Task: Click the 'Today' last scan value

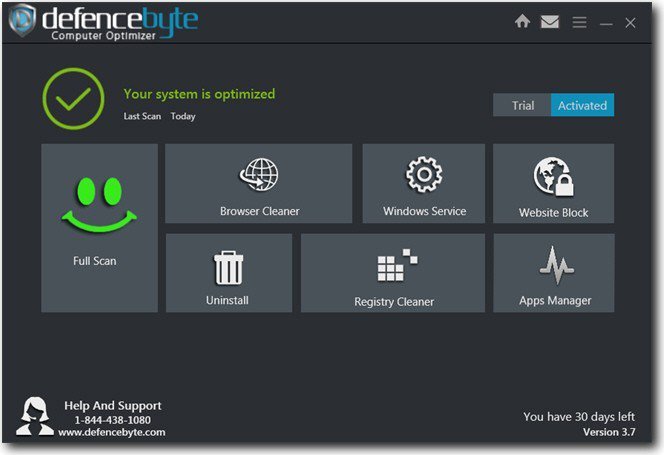Action: click(x=183, y=117)
